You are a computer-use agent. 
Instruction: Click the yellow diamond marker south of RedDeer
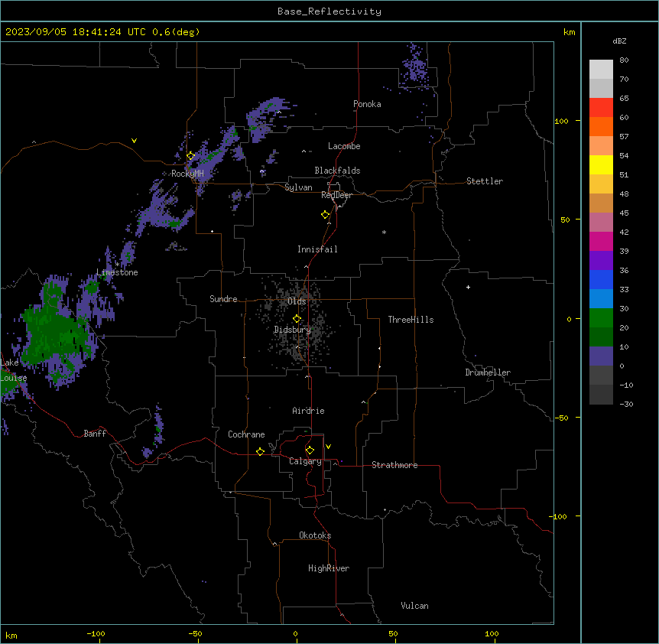(326, 215)
